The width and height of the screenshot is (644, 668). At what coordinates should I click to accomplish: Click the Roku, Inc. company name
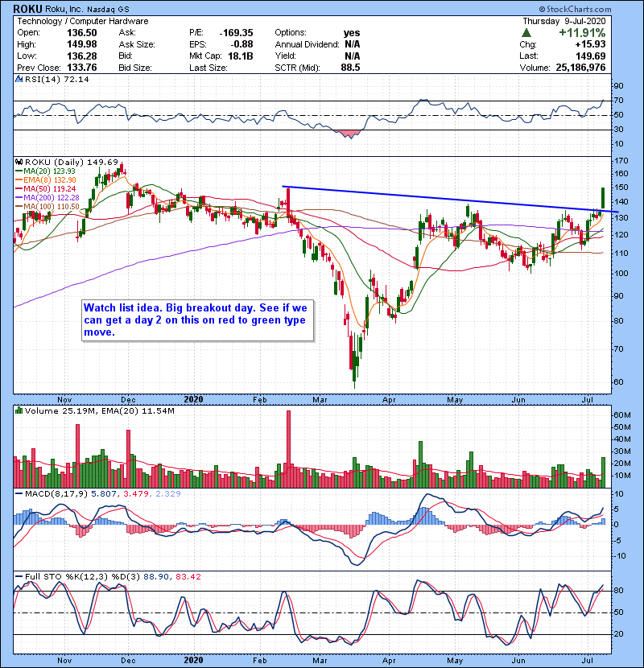pos(64,9)
